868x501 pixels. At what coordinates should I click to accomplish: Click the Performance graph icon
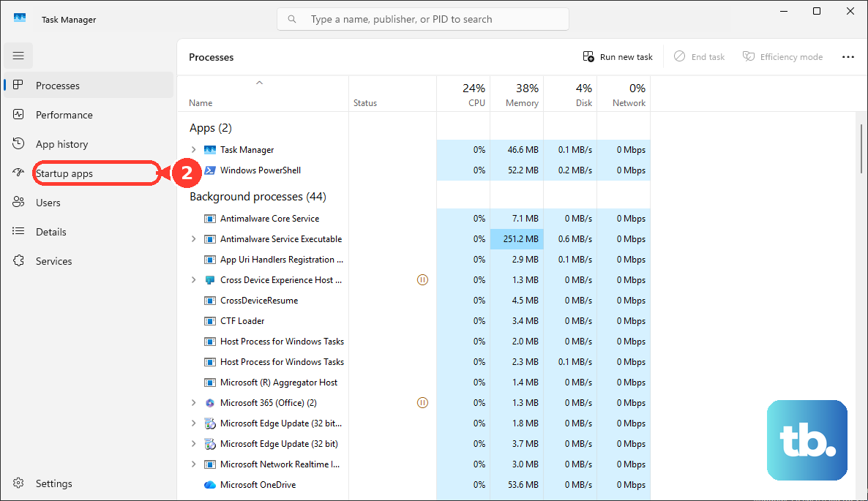[18, 115]
